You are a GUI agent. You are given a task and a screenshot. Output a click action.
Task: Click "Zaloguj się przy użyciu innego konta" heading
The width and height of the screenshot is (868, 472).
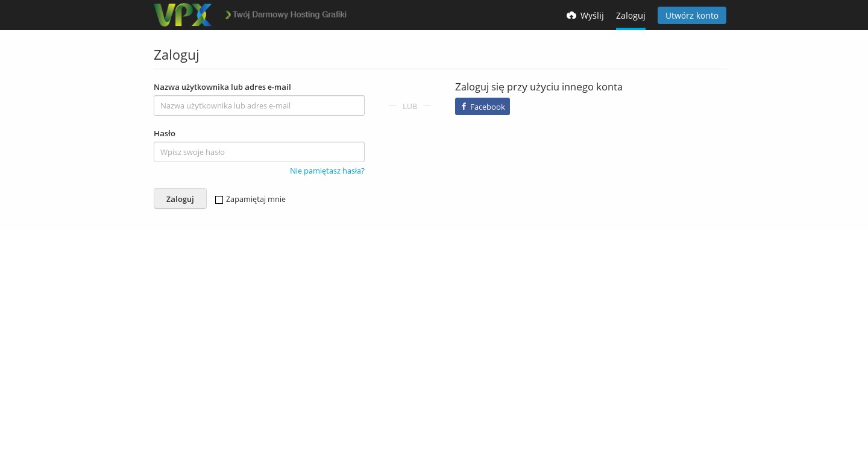538,87
